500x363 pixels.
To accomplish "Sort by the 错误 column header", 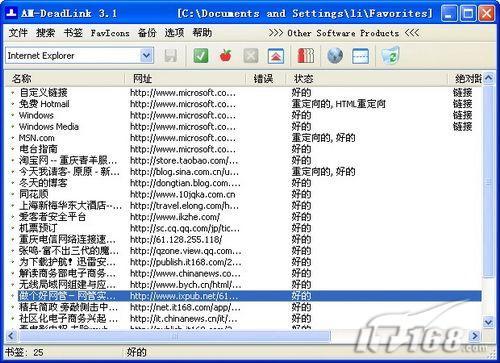I will [x=265, y=79].
